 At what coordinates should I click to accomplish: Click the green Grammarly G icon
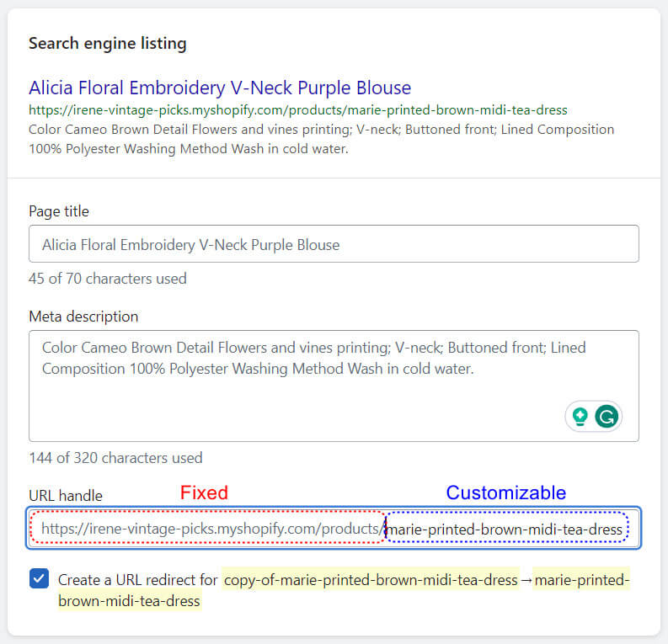tap(607, 416)
